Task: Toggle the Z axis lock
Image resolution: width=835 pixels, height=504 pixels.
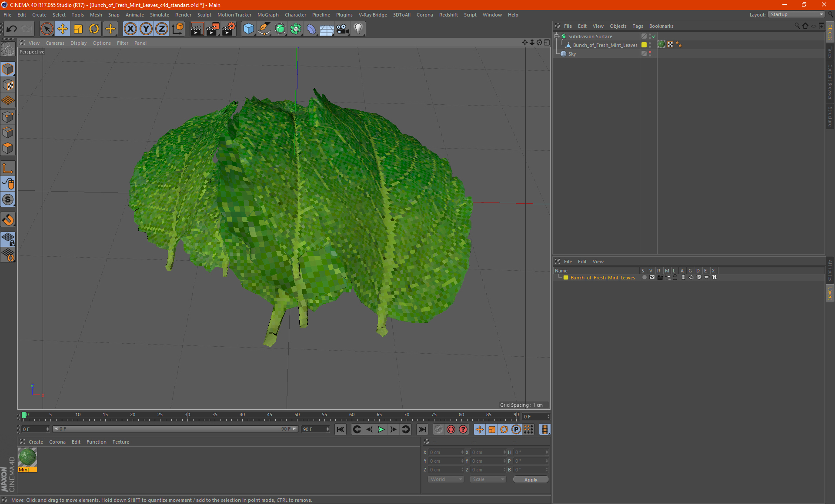Action: (162, 29)
